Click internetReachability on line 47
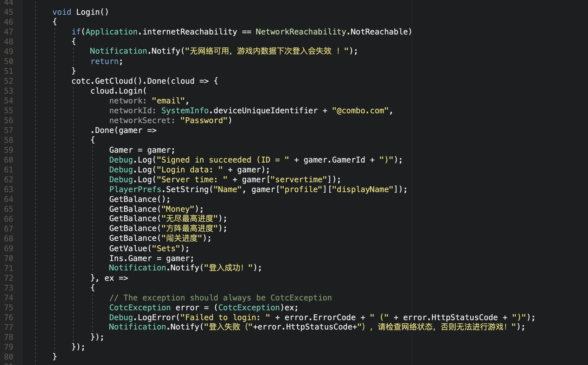Viewport: 588px width, 365px height. (190, 32)
